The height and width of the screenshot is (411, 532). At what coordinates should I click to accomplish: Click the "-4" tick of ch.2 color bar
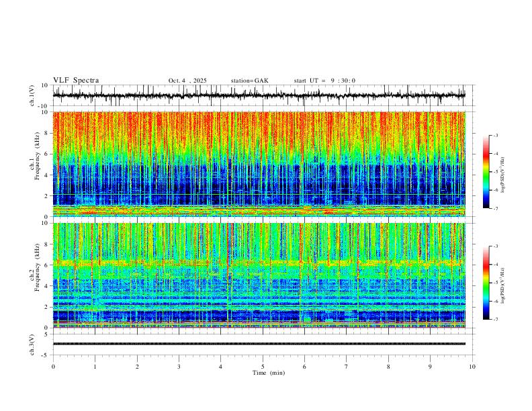(495, 265)
